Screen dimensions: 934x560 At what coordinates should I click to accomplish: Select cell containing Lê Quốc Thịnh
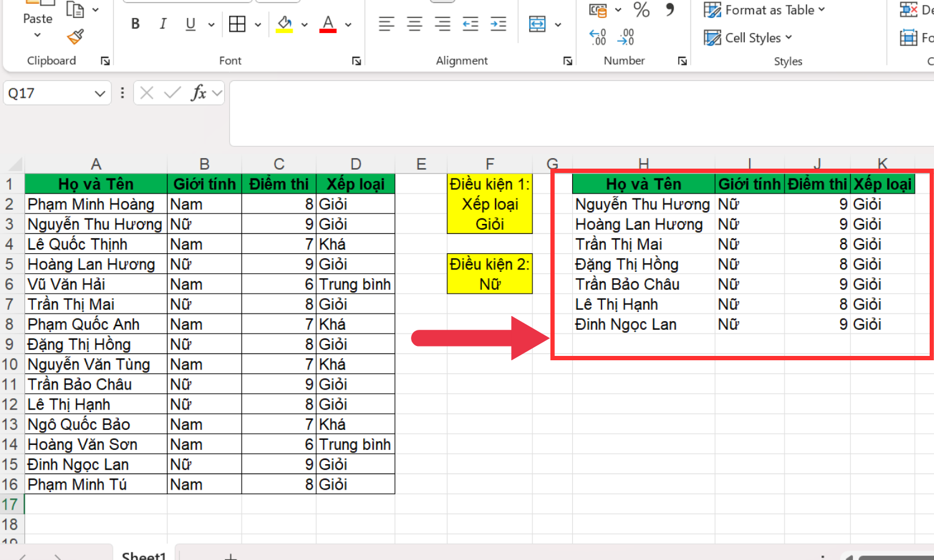click(96, 244)
